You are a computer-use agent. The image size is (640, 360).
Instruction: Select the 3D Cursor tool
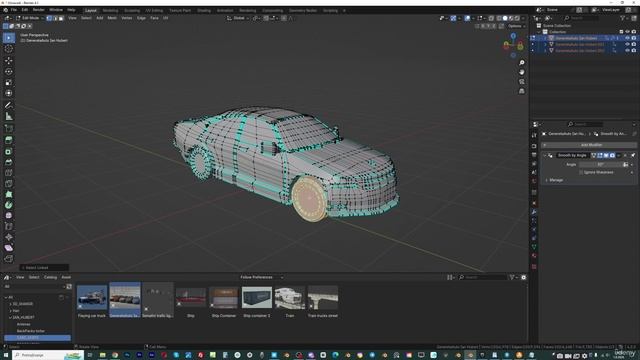pos(9,49)
